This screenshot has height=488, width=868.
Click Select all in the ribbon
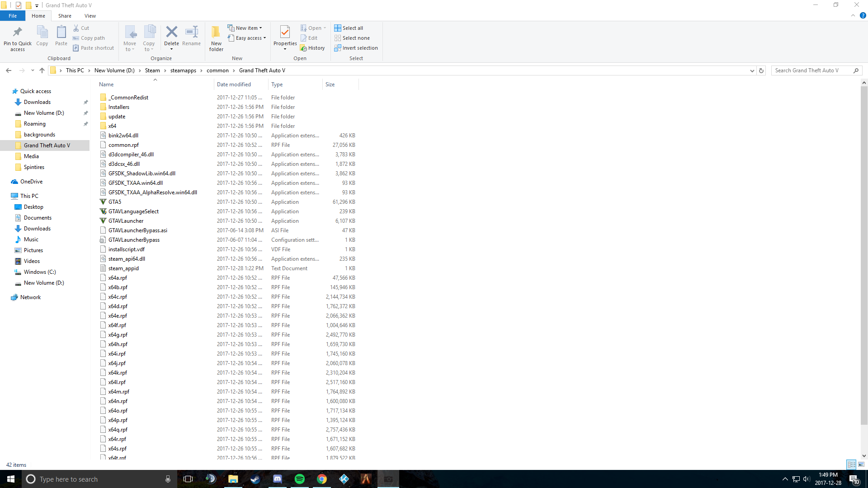point(349,28)
